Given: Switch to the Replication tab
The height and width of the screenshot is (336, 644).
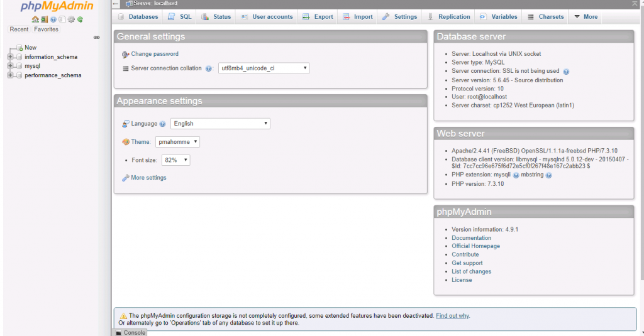Looking at the screenshot, I should (x=448, y=17).
